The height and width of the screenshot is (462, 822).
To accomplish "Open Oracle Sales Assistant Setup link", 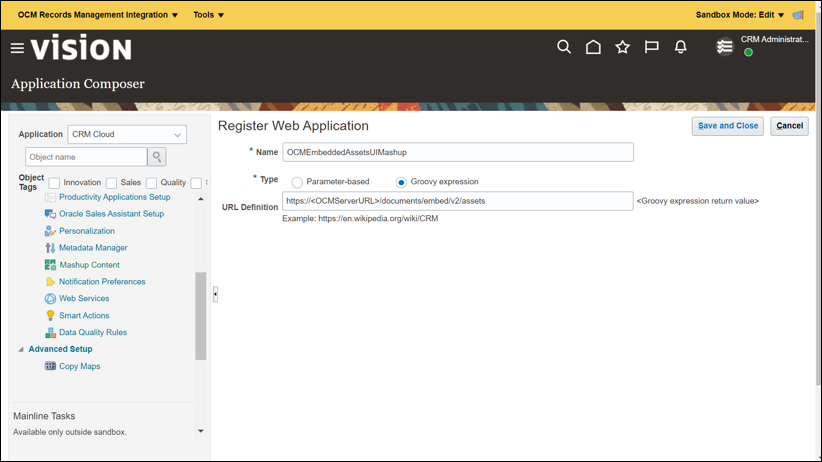I will pos(111,213).
